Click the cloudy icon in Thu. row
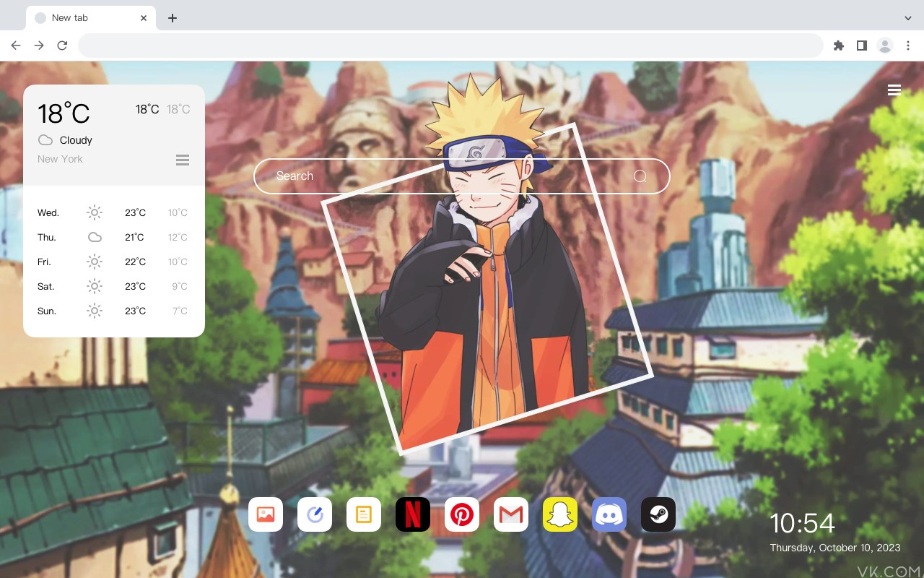This screenshot has height=578, width=924. coord(95,237)
